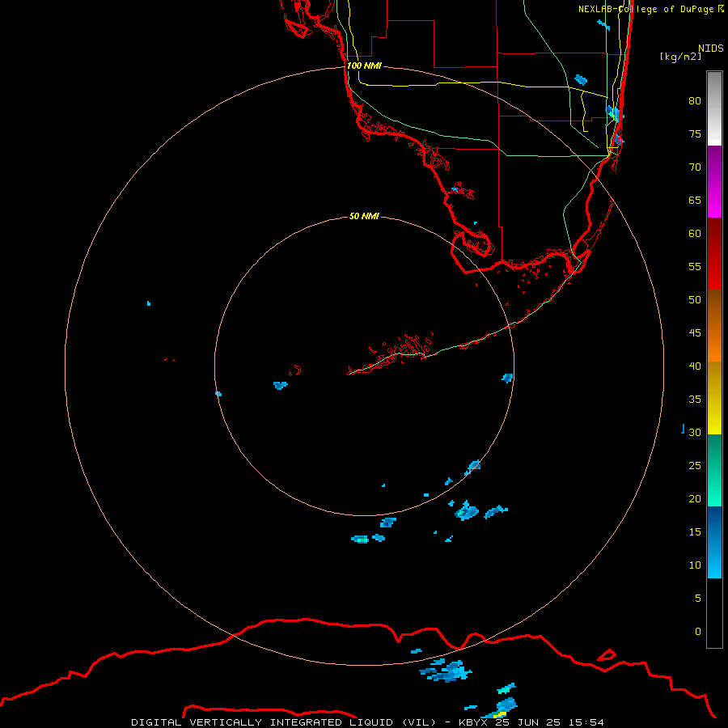
Task: Click the scale value 25
Action: click(695, 465)
